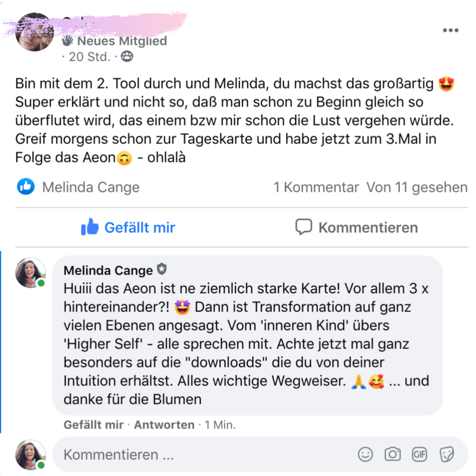Viewport: 476px width, 476px height.
Task: Toggle the Gefällt mir like button
Action: (128, 227)
